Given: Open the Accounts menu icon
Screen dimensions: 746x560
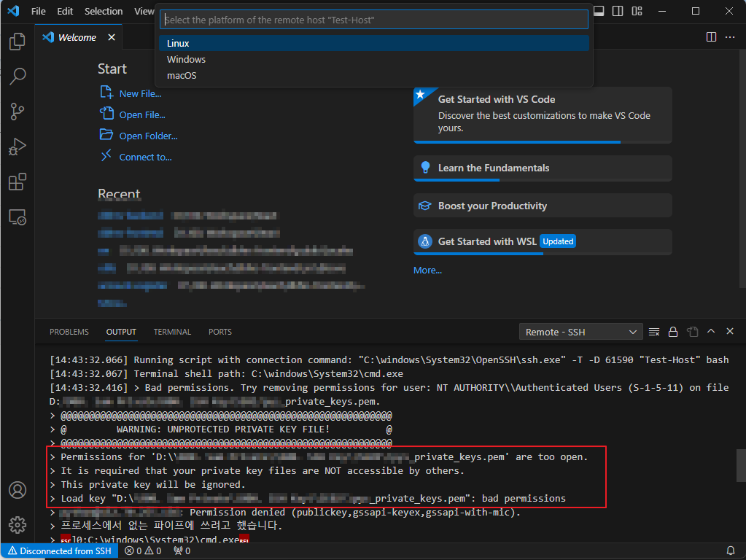Looking at the screenshot, I should (18, 490).
